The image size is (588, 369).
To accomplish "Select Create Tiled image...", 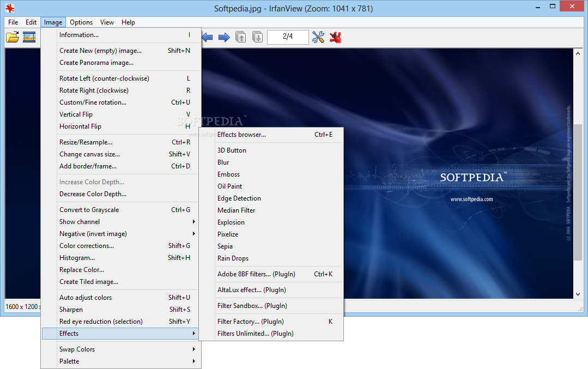I will (120, 282).
